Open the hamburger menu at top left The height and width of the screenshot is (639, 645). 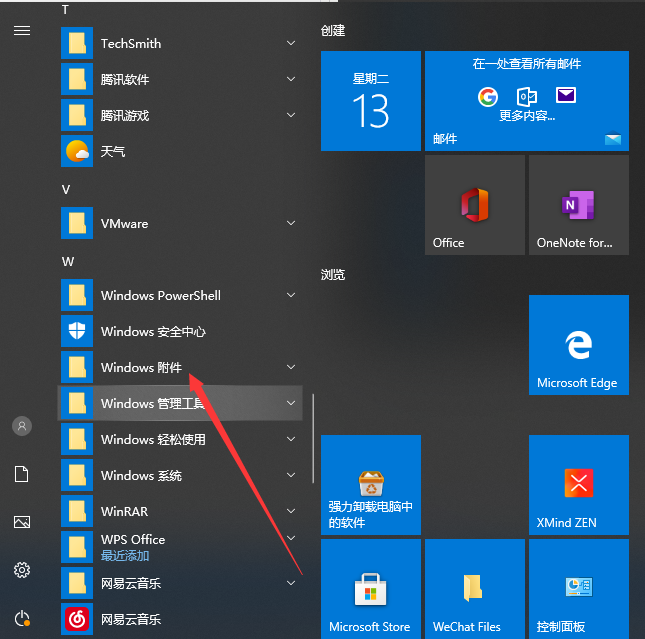(21, 30)
